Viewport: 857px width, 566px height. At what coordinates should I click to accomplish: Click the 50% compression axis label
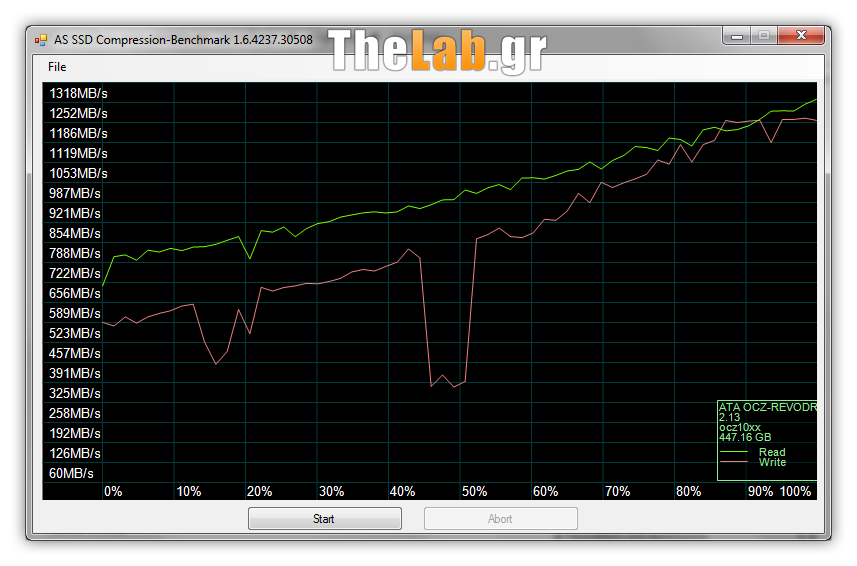coord(474,491)
